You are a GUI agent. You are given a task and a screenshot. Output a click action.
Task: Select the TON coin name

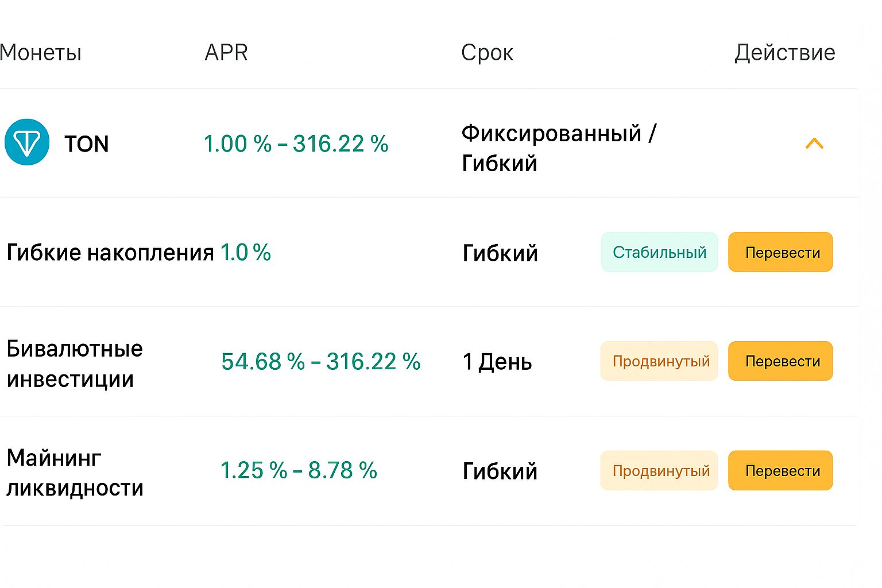pos(87,144)
